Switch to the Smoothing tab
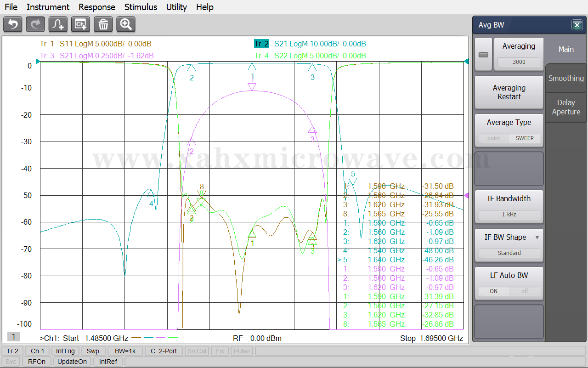The width and height of the screenshot is (588, 368). tap(566, 78)
